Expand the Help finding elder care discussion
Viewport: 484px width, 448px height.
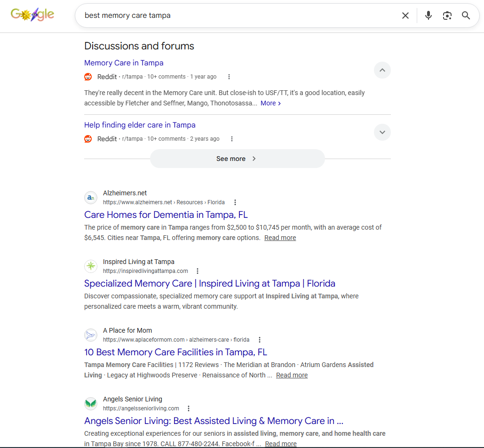click(x=382, y=132)
